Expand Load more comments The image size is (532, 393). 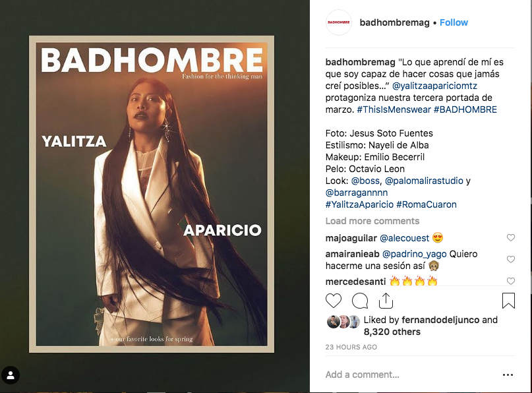[372, 221]
